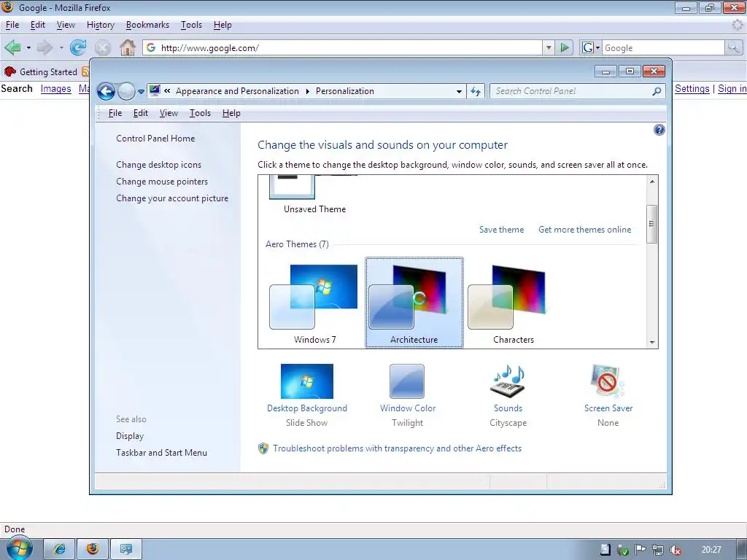This screenshot has height=560, width=747.
Task: Click the theme list scroll up arrow
Action: coord(652,182)
